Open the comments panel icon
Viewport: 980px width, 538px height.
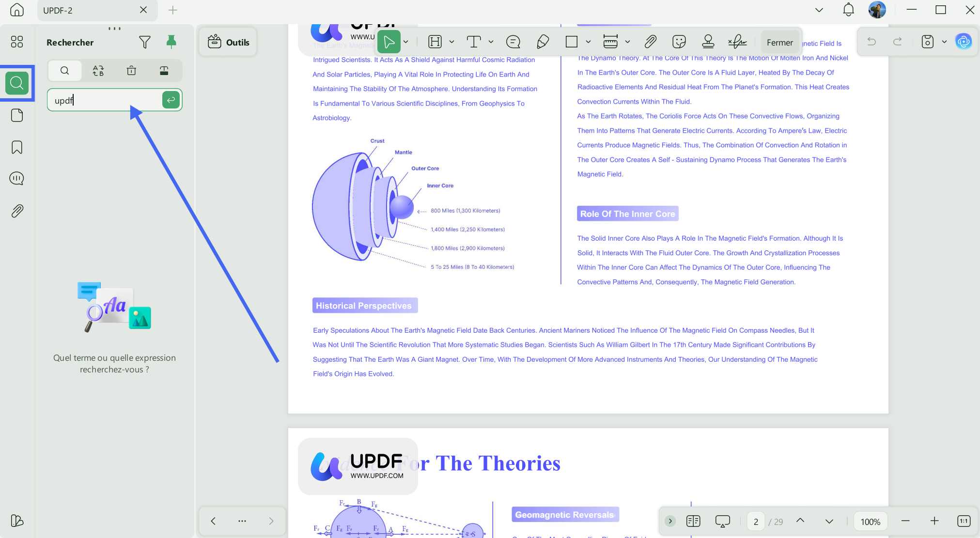pyautogui.click(x=17, y=179)
